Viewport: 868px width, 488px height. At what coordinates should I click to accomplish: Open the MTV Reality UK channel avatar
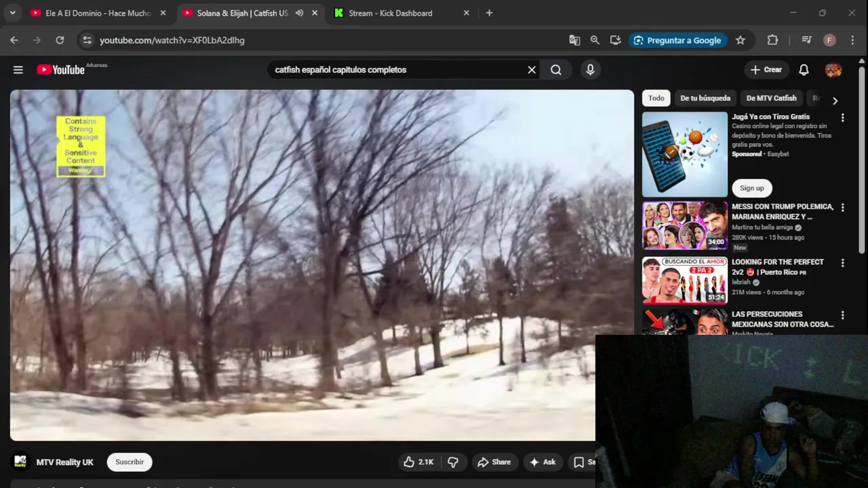21,462
